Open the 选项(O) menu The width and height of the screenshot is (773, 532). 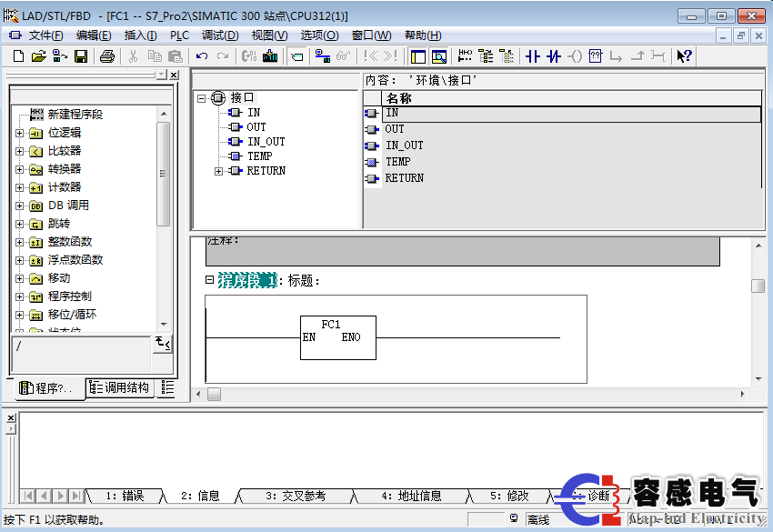point(319,35)
